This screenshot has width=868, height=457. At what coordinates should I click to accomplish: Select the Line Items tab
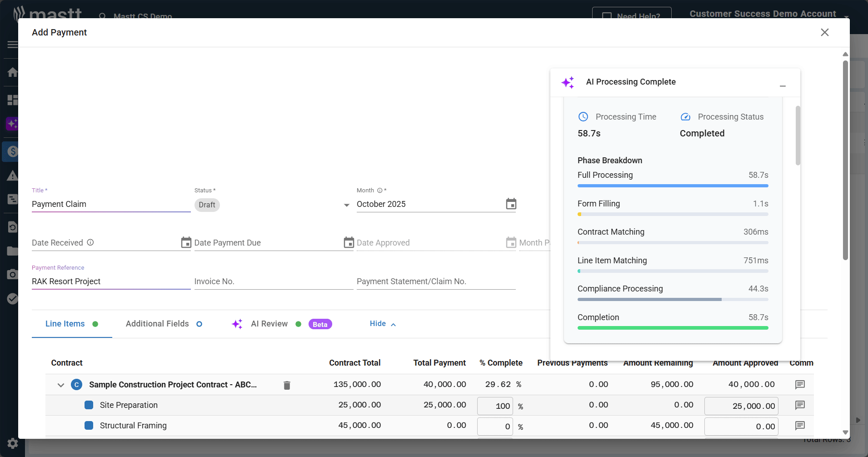(x=65, y=324)
